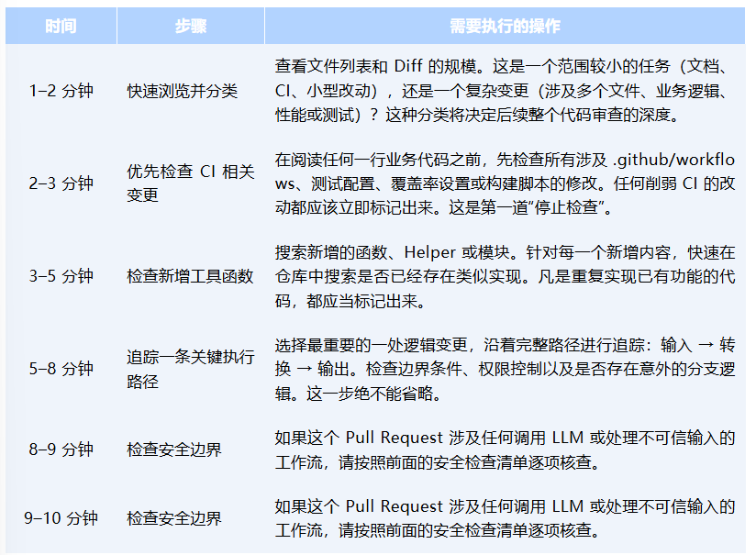Image resolution: width=756 pixels, height=555 pixels.
Task: Click the 需要执行的操作 column header
Action: point(505,26)
